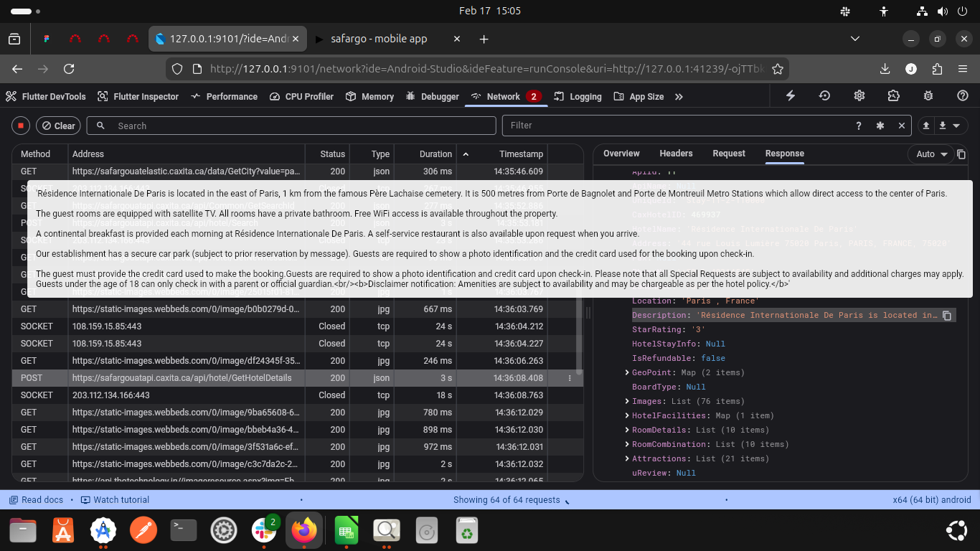Click the hot reload lightning icon
Image resolution: width=980 pixels, height=551 pixels.
pos(791,96)
